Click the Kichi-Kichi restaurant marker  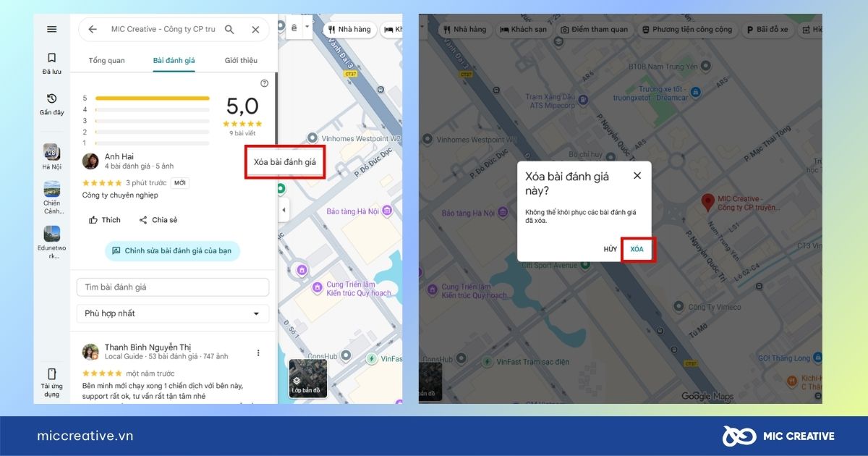tap(793, 379)
